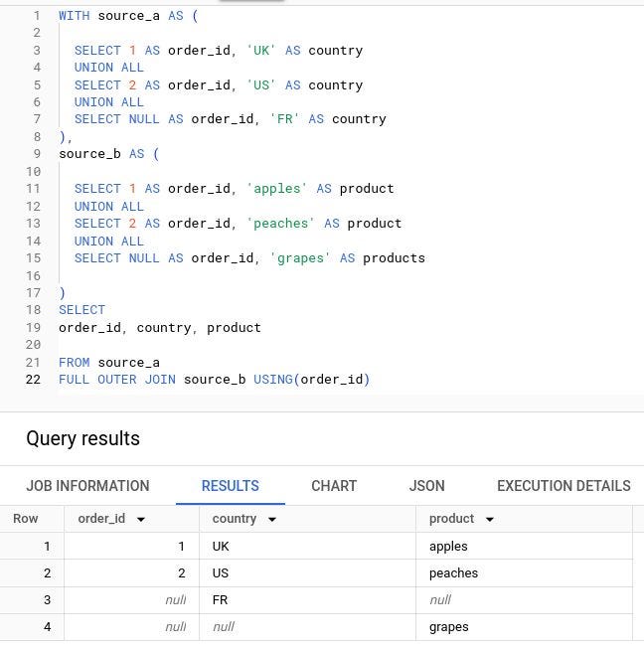Viewport: 644px width, 650px height.
Task: Place cursor after 'products' on line 15
Action: click(425, 257)
